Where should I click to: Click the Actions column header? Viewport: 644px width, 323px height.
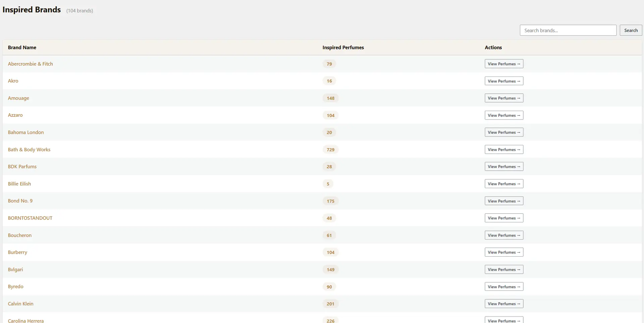[493, 48]
